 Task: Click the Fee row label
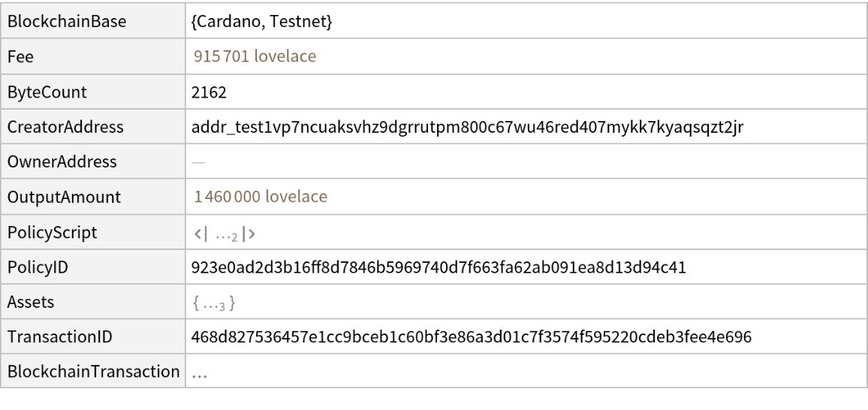pyautogui.click(x=22, y=56)
